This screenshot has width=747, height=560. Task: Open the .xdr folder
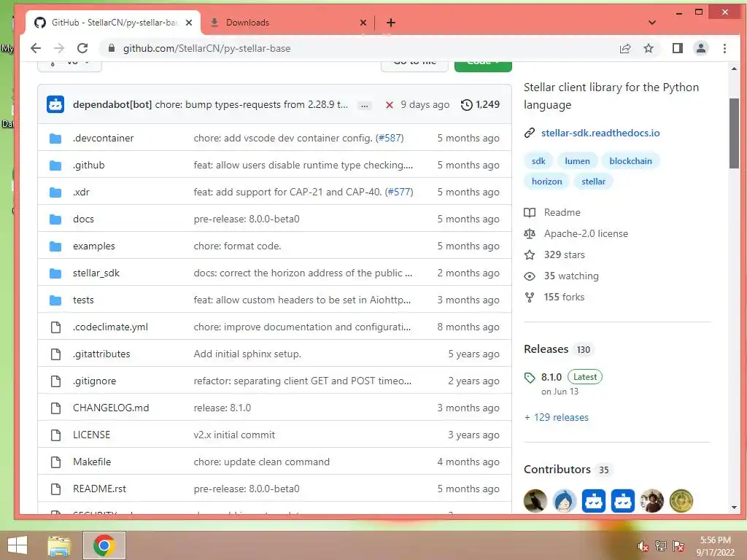[81, 192]
